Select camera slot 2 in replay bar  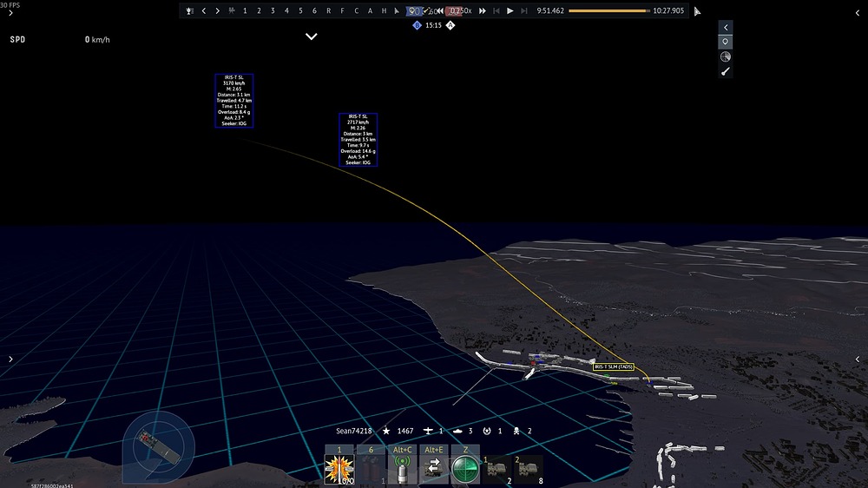[x=259, y=10]
